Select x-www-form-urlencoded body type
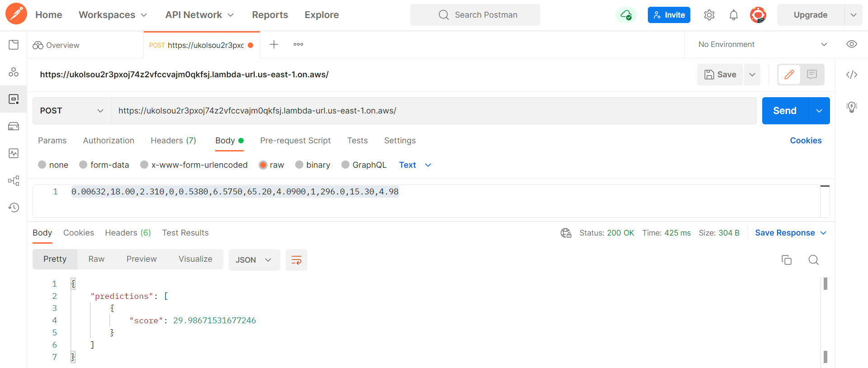Viewport: 868px width, 368px height. (x=144, y=165)
